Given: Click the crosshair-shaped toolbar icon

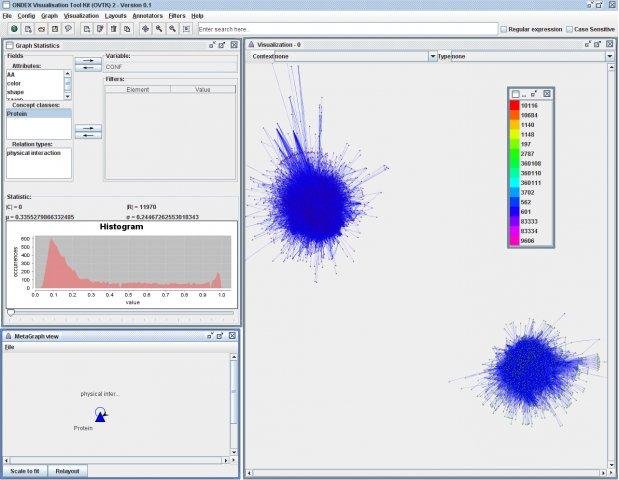Looking at the screenshot, I should click(x=145, y=29).
